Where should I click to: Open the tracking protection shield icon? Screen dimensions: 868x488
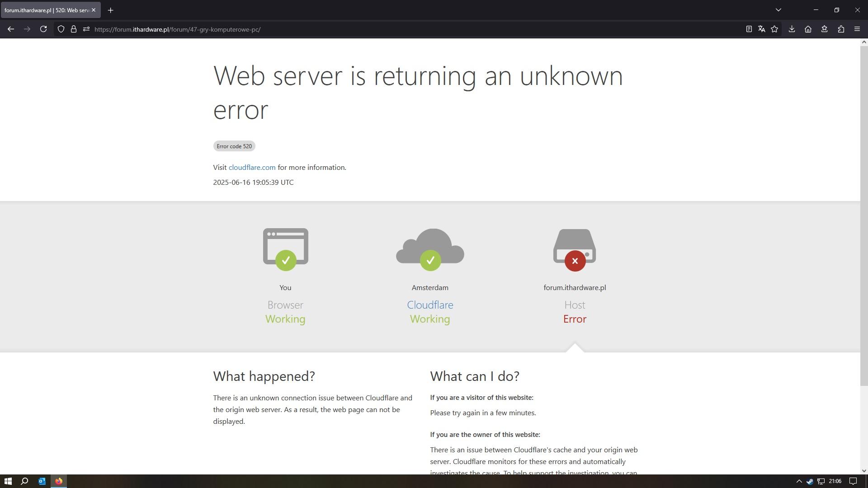(61, 29)
